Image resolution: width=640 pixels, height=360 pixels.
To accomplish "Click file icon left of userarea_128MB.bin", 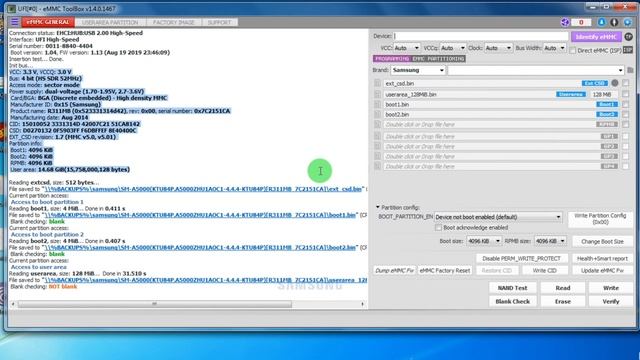I will pyautogui.click(x=378, y=94).
